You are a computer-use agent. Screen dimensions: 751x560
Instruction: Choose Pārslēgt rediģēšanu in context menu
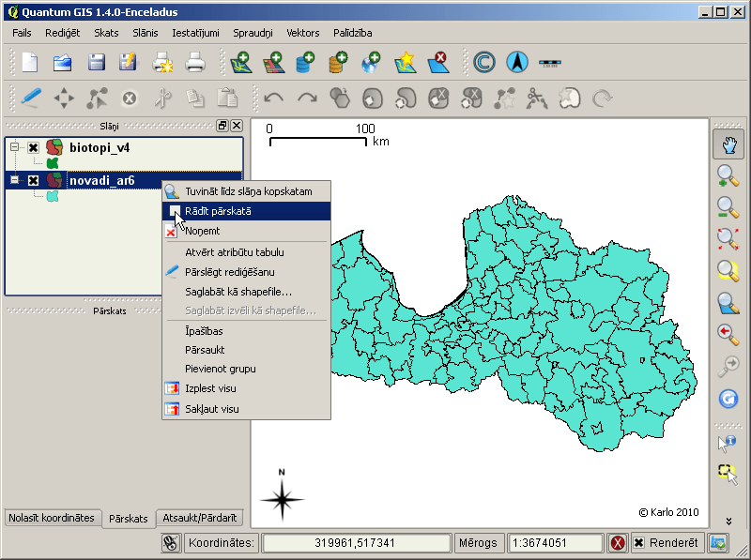click(247, 272)
